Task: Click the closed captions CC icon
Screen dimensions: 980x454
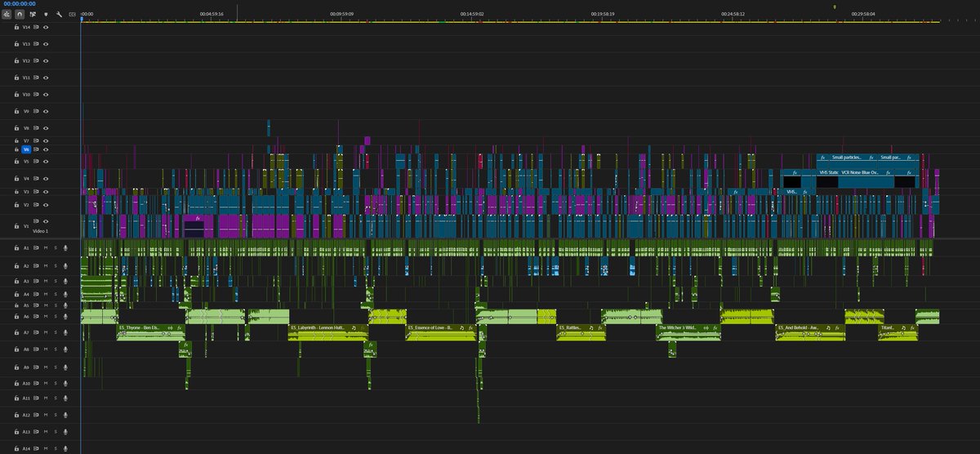Action: coord(72,14)
